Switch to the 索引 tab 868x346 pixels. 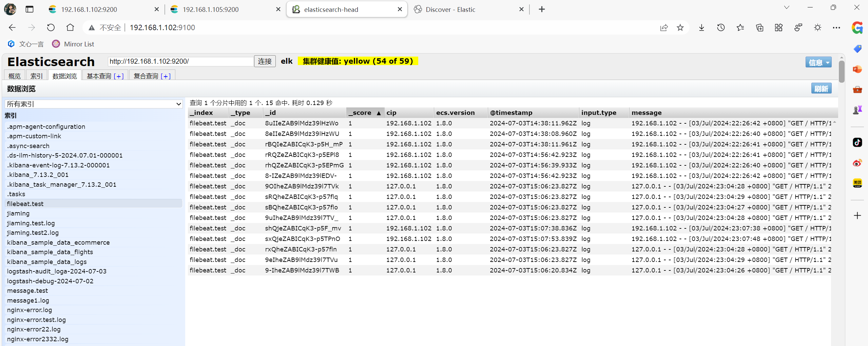tap(36, 76)
